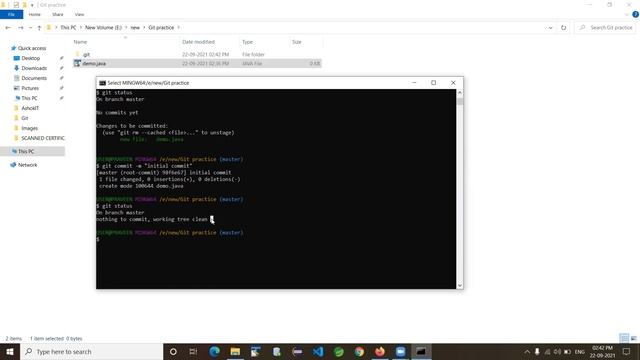Open Windows Start menu
This screenshot has height=360, width=640.
point(10,351)
